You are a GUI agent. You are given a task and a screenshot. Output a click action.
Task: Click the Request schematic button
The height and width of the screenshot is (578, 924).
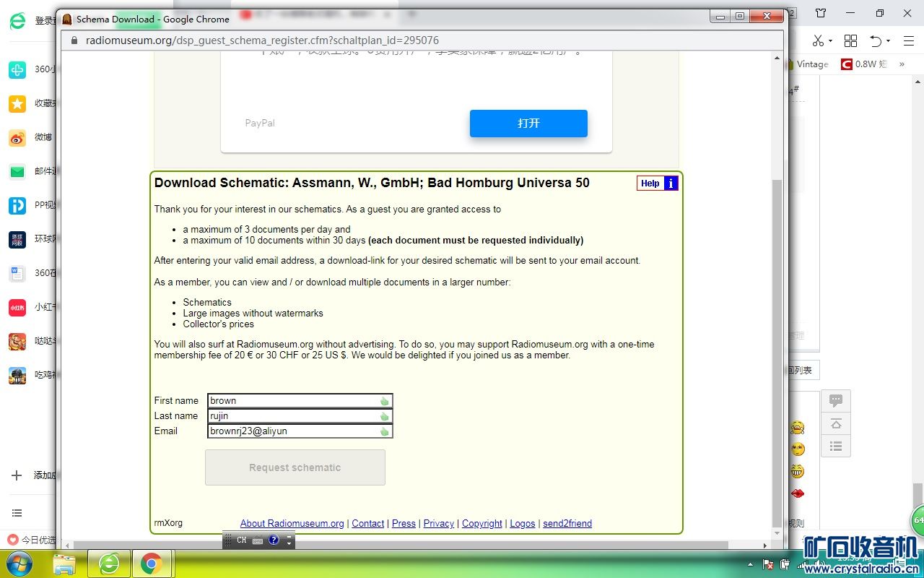pos(295,467)
